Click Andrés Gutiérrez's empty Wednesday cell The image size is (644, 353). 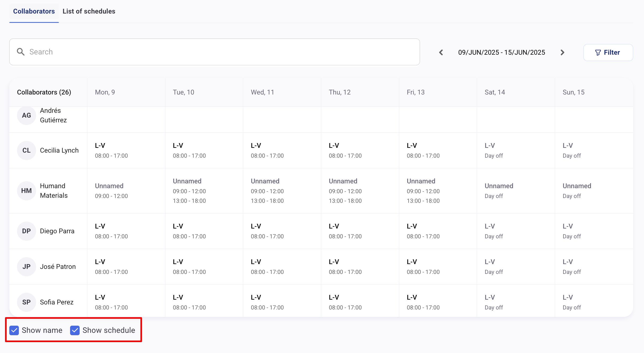[282, 119]
